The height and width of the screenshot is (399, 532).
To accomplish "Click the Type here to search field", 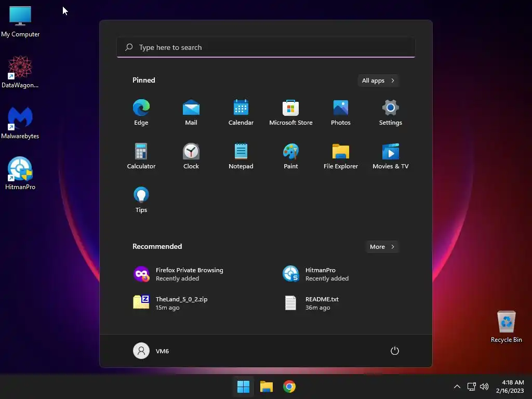I will [x=266, y=47].
